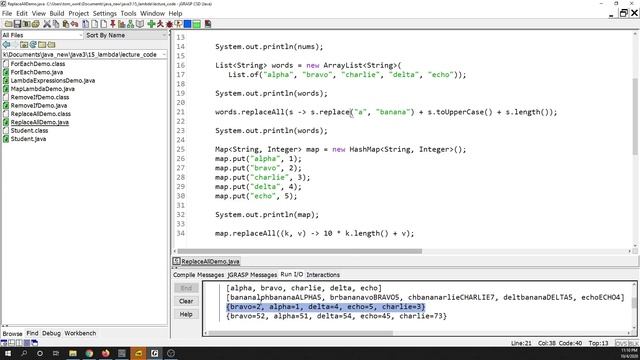640x360 pixels.
Task: Switch to Compile Messages tab
Action: pos(198,275)
